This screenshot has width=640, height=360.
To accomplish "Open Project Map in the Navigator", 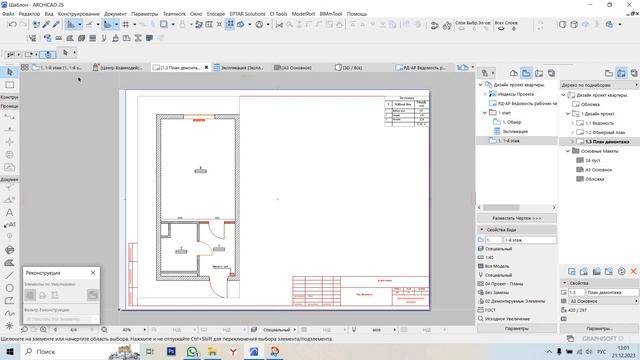I will pos(513,73).
